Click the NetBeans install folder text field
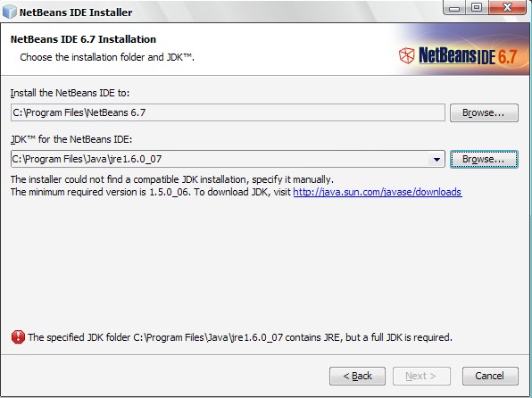The image size is (532, 398). [x=228, y=112]
